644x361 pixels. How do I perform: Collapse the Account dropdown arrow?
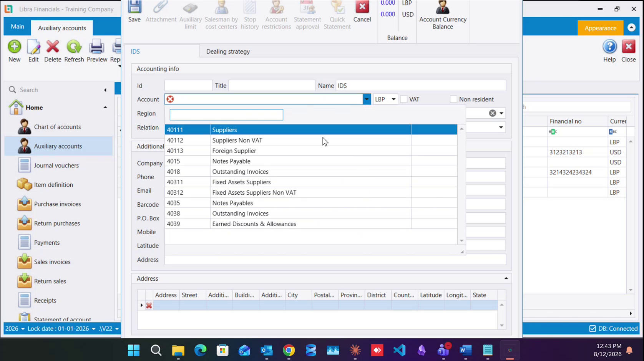367,99
